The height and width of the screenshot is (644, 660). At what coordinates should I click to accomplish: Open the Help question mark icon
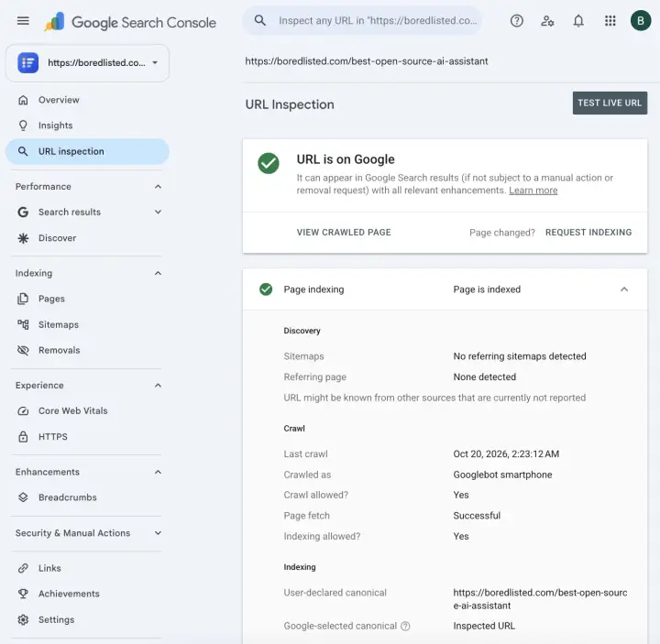pyautogui.click(x=516, y=20)
